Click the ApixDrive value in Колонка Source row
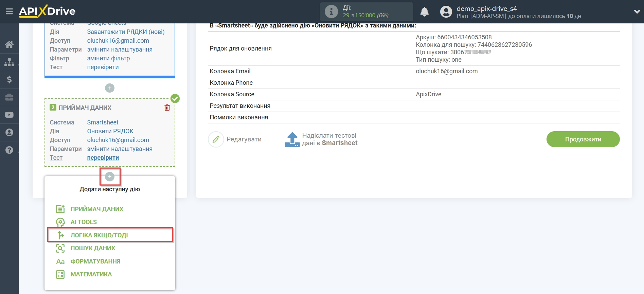The height and width of the screenshot is (294, 644). 428,94
